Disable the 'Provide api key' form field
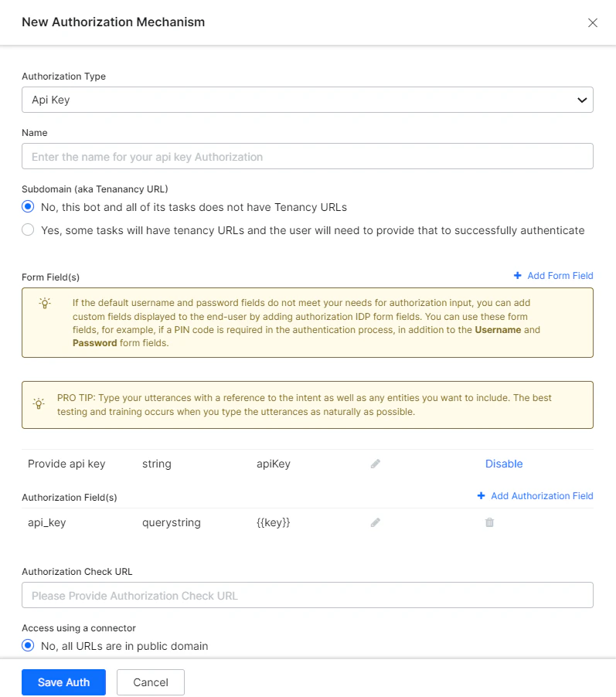 (x=504, y=464)
